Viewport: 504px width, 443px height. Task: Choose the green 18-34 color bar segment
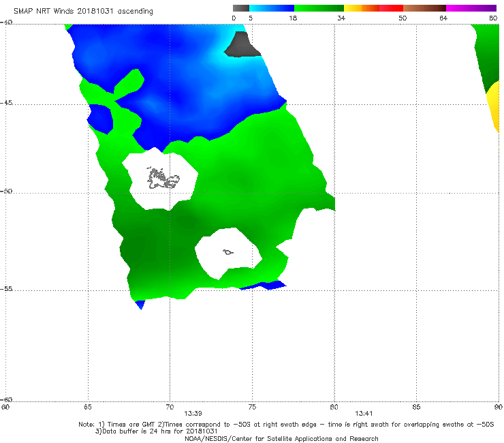pyautogui.click(x=319, y=8)
